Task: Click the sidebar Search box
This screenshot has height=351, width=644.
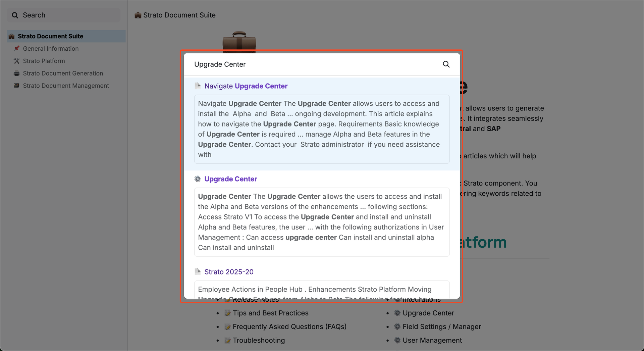Action: click(x=64, y=15)
